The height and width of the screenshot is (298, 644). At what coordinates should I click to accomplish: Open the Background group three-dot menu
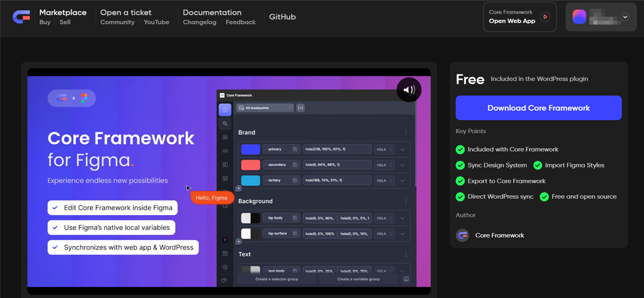click(406, 201)
